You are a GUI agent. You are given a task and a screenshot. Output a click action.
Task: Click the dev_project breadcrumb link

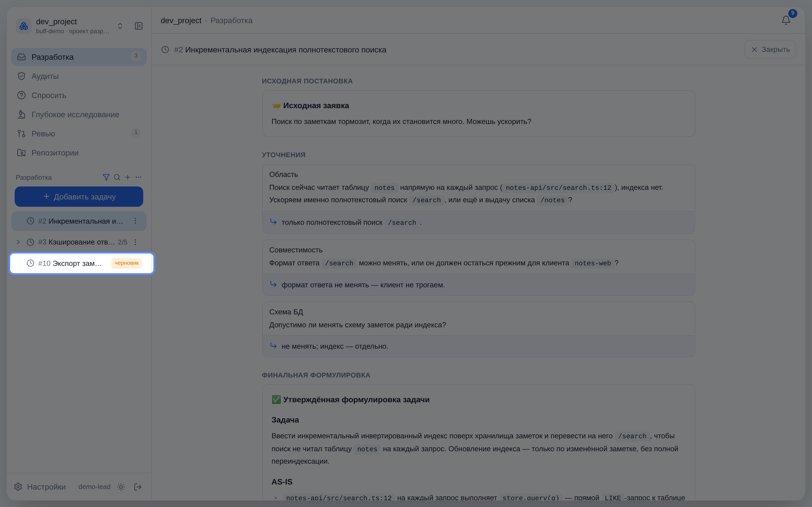(x=181, y=21)
